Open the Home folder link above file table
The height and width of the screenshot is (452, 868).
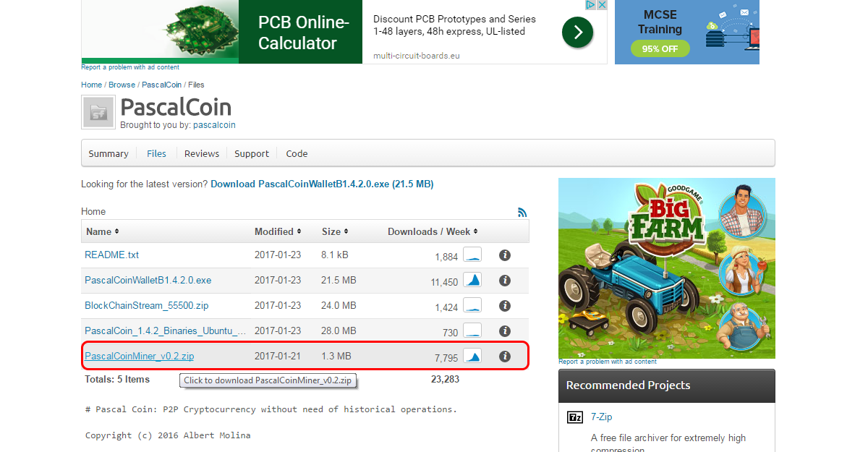click(x=93, y=212)
